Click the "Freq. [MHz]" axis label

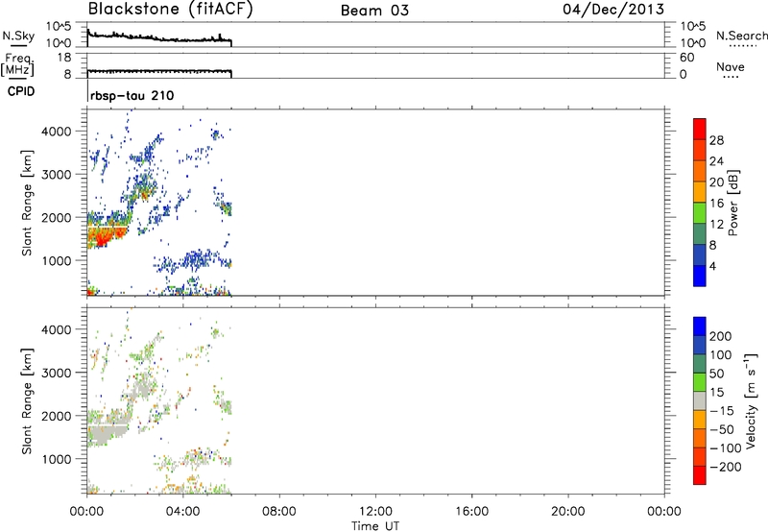point(17,65)
